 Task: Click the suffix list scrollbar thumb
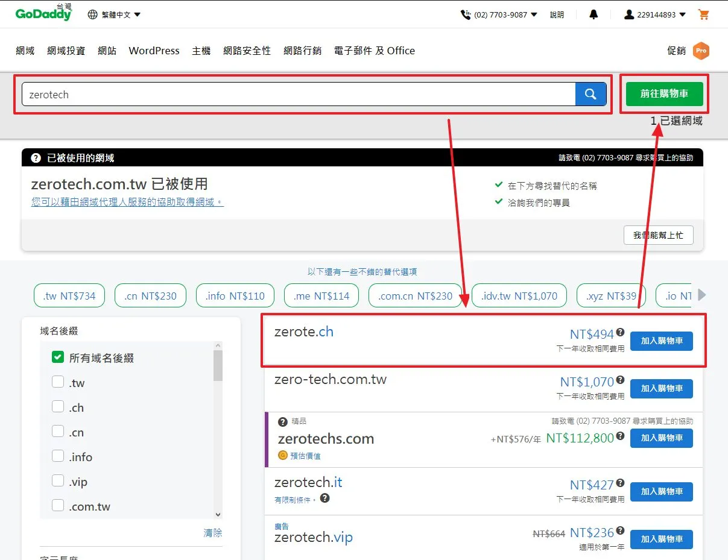point(218,366)
